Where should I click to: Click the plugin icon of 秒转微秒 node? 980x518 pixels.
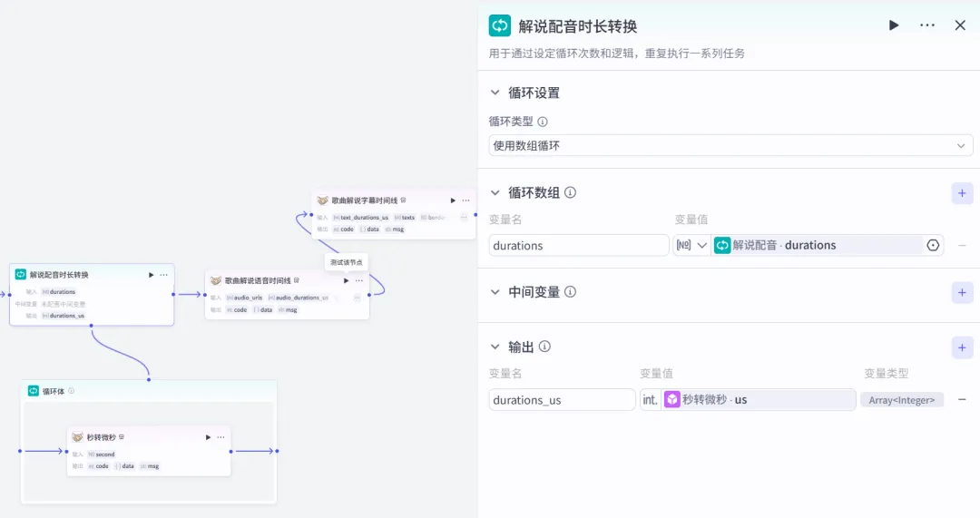pyautogui.click(x=77, y=437)
